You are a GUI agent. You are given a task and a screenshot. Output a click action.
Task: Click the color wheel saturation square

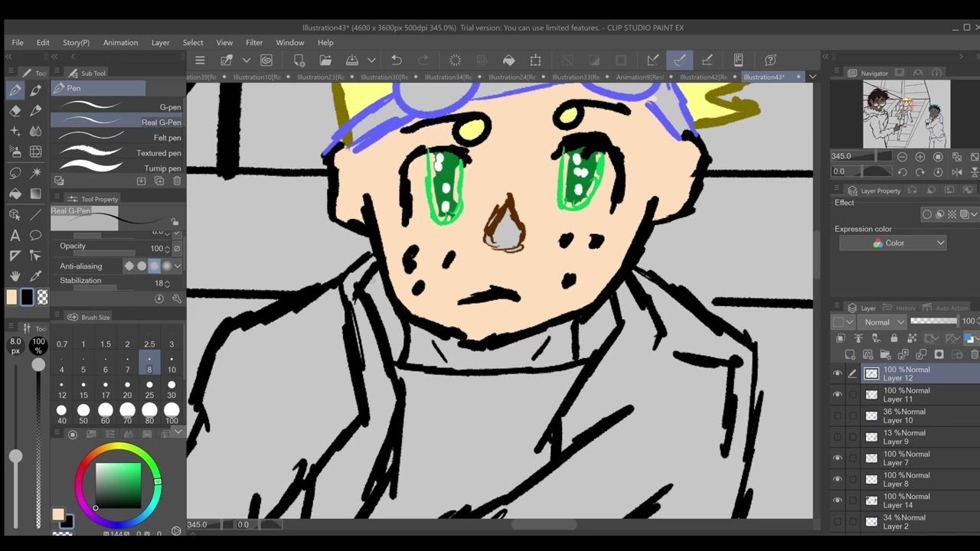pos(118,485)
